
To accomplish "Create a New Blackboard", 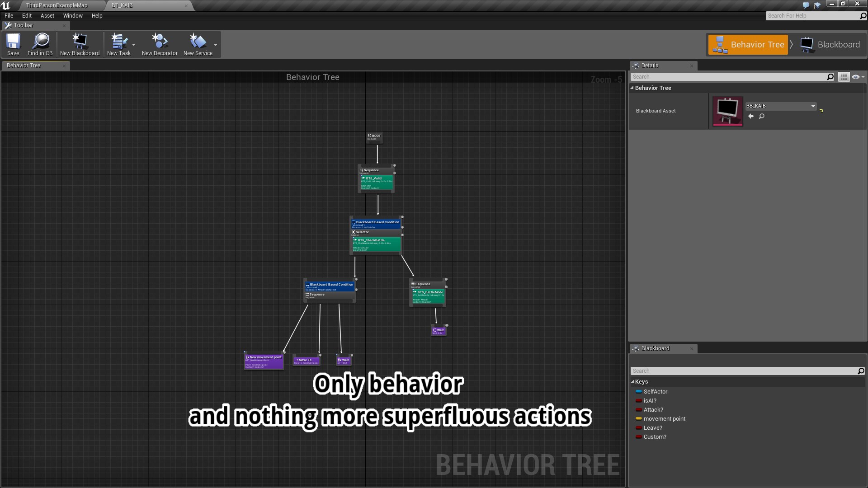I will (80, 44).
